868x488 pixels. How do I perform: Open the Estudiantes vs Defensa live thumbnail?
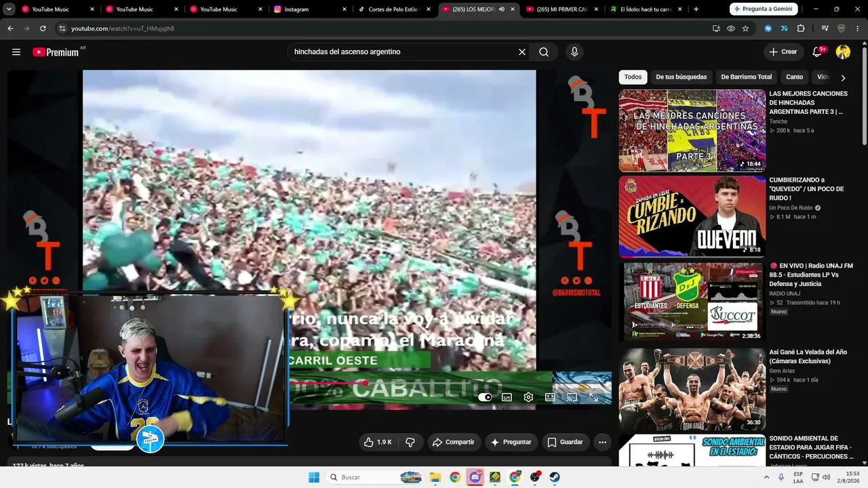tap(692, 302)
